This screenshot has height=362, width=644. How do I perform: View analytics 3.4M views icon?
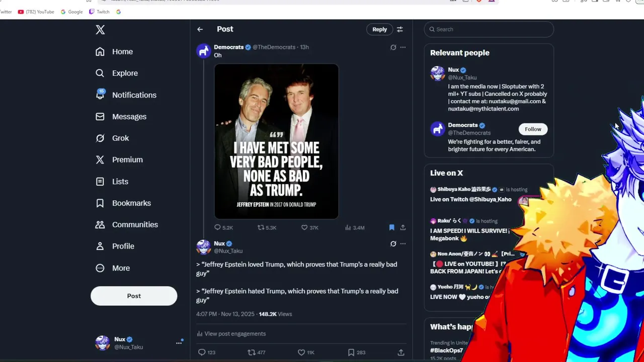[348, 228]
